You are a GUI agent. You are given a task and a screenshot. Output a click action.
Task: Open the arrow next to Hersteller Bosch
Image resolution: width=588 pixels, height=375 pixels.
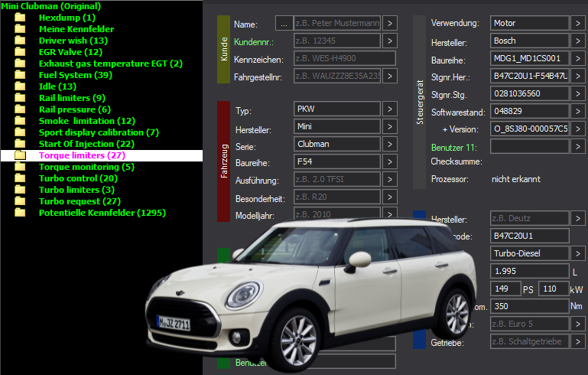coord(578,41)
